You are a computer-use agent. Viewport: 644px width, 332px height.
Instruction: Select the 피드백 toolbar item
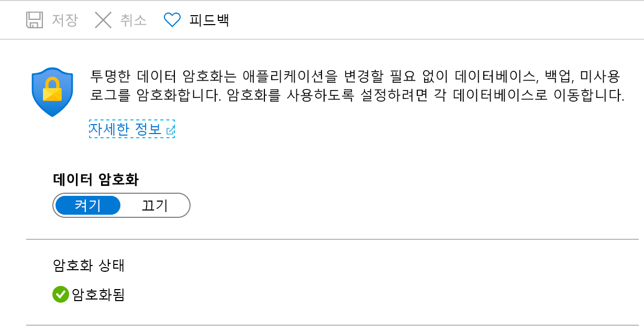point(208,20)
